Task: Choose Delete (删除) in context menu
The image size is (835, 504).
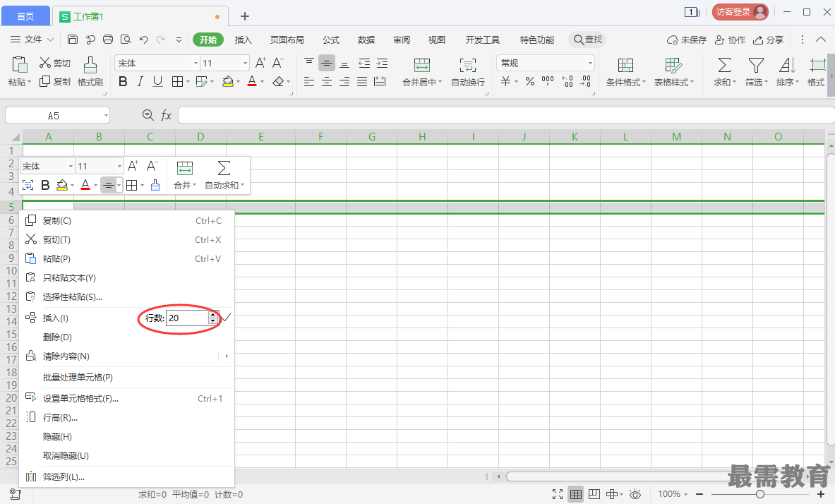Action: point(127,337)
